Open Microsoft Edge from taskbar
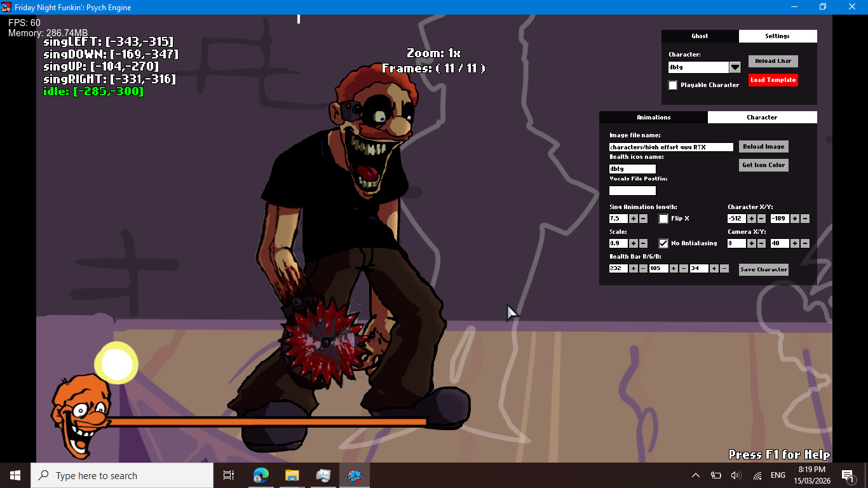This screenshot has width=868, height=488. 261,475
